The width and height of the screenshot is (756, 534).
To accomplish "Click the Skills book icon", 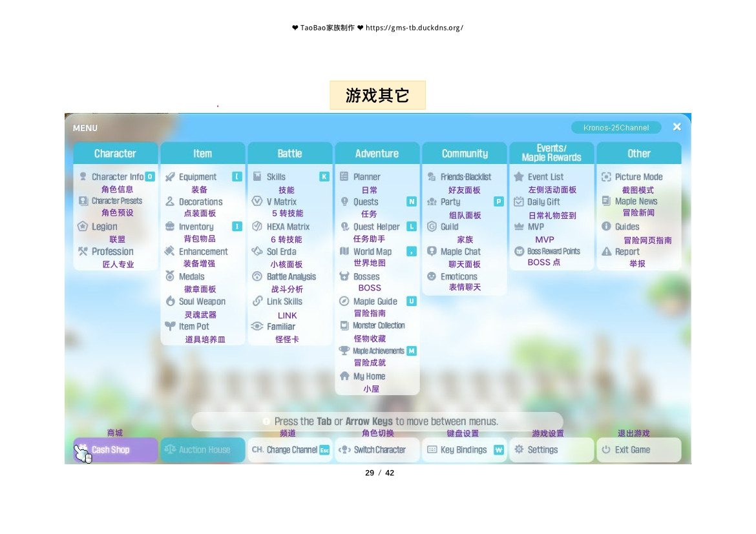I will click(257, 177).
